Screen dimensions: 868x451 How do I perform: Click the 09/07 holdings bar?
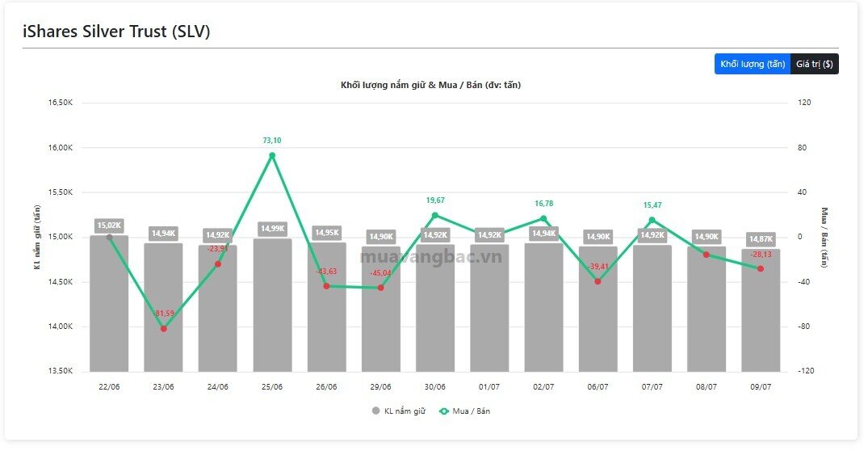pyautogui.click(x=760, y=310)
